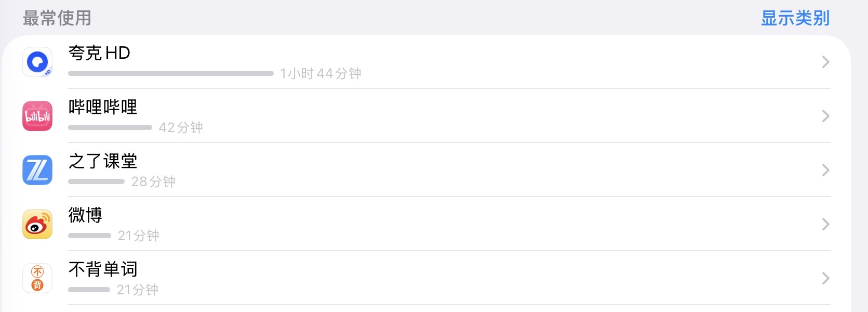
Task: Click the arrow beside 不背单词
Action: [x=825, y=279]
